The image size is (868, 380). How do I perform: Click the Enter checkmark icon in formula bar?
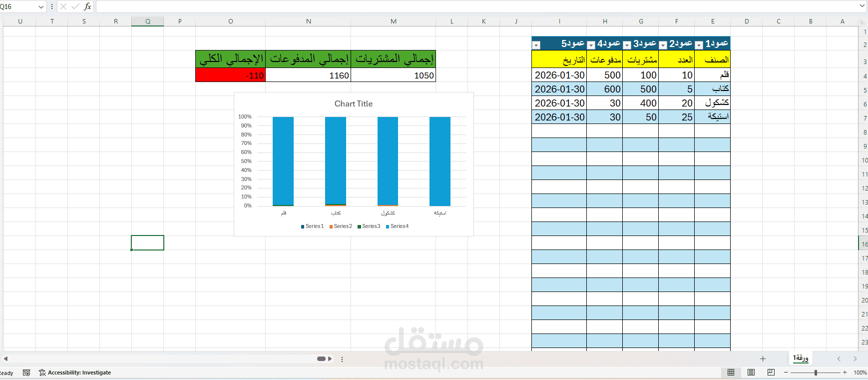click(x=75, y=6)
